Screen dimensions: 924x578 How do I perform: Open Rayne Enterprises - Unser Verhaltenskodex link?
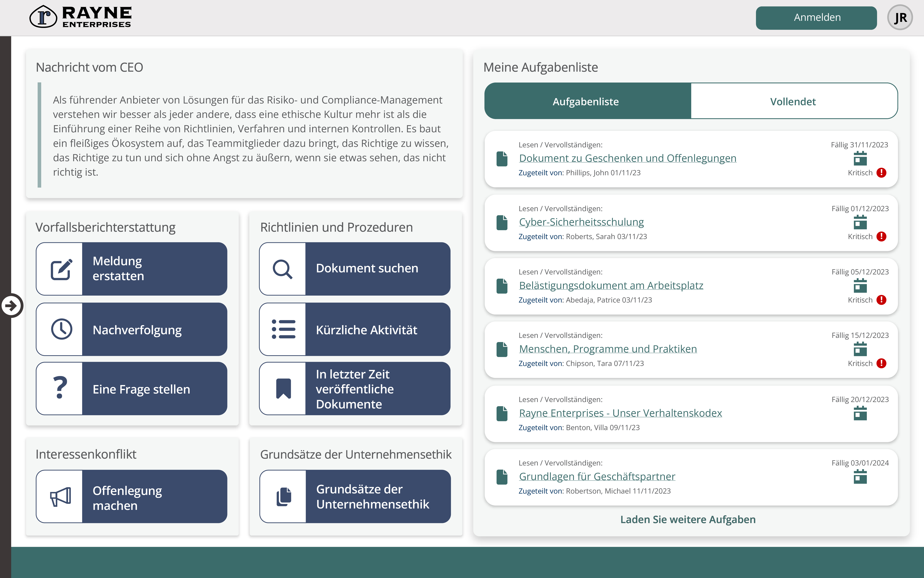coord(620,413)
